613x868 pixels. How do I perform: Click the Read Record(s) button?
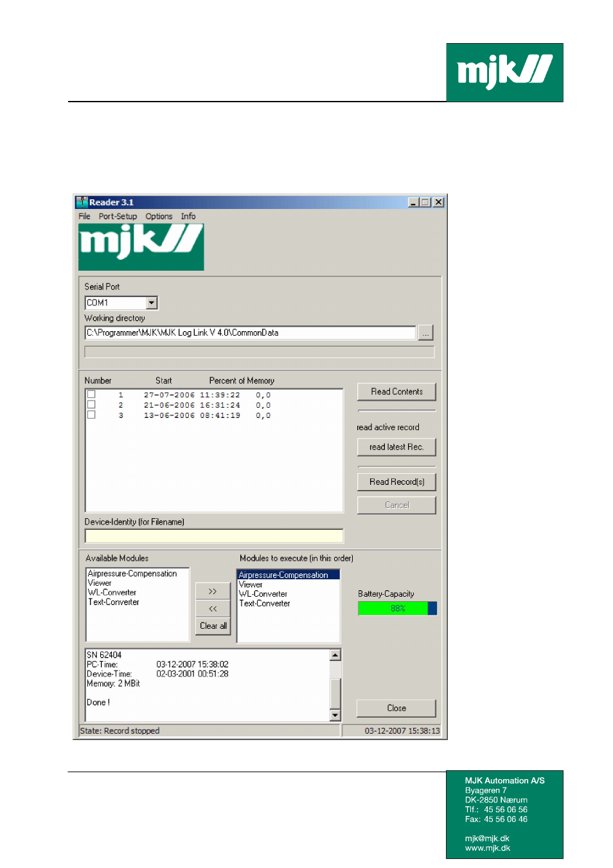tap(396, 482)
